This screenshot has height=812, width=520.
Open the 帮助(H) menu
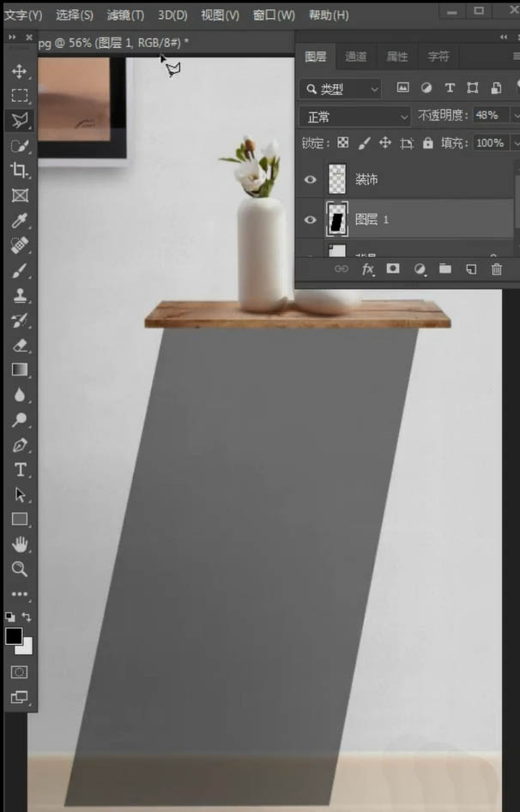tap(329, 15)
